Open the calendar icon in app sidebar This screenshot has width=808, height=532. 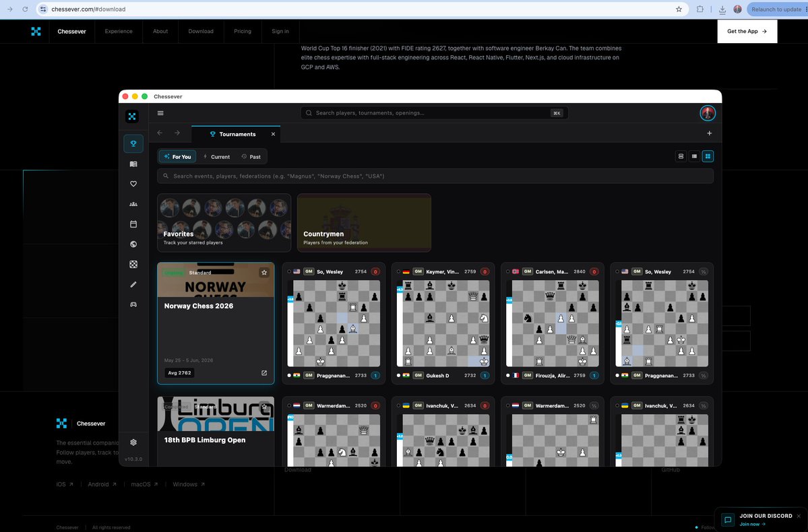pyautogui.click(x=133, y=224)
